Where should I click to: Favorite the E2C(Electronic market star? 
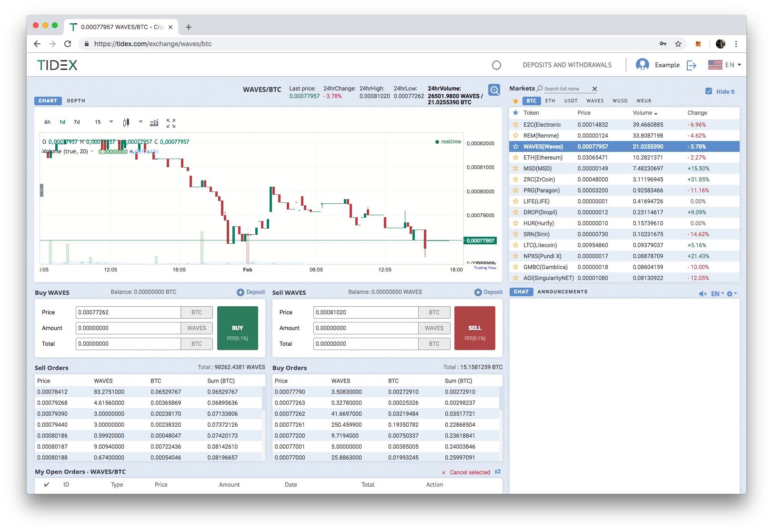515,125
